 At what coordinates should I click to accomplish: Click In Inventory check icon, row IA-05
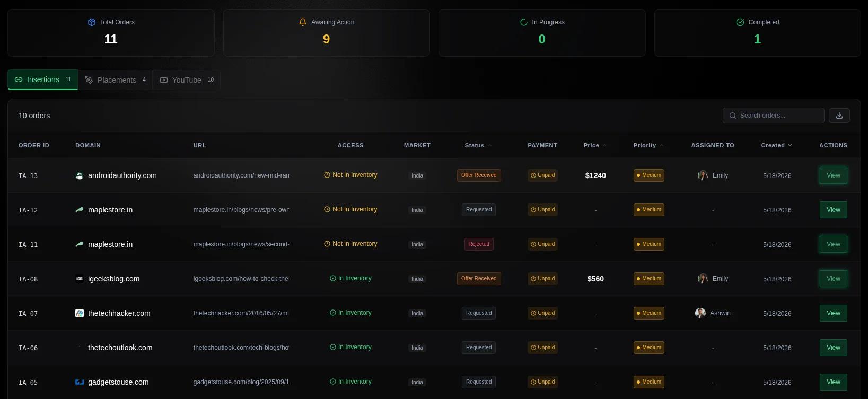333,382
